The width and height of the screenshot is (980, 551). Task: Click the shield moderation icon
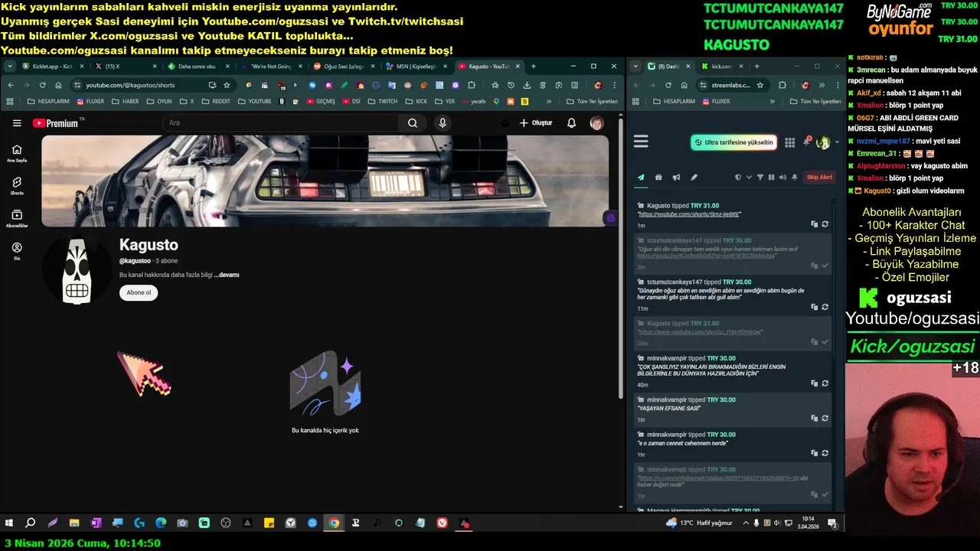[738, 178]
